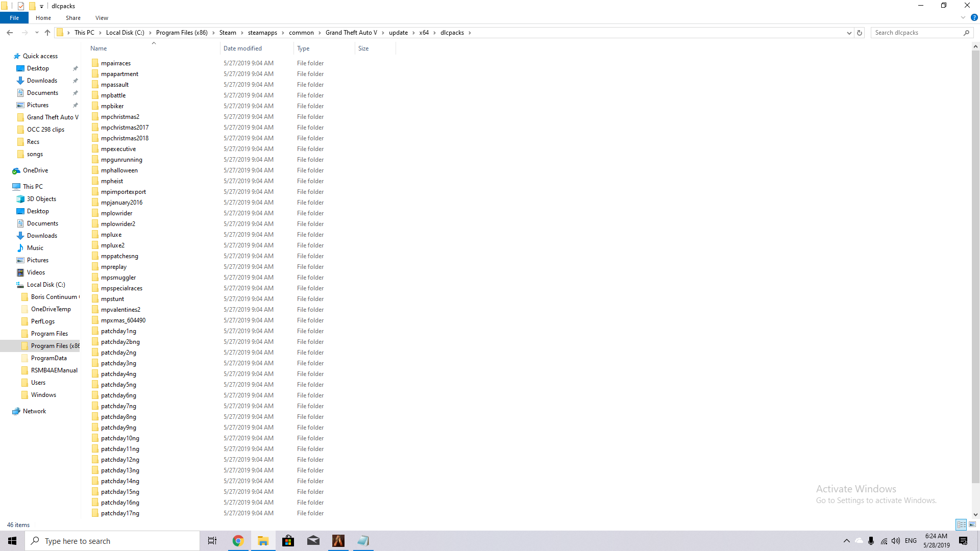Viewport: 980px width, 551px height.
Task: Refresh the dlcpacks folder view
Action: 860,33
